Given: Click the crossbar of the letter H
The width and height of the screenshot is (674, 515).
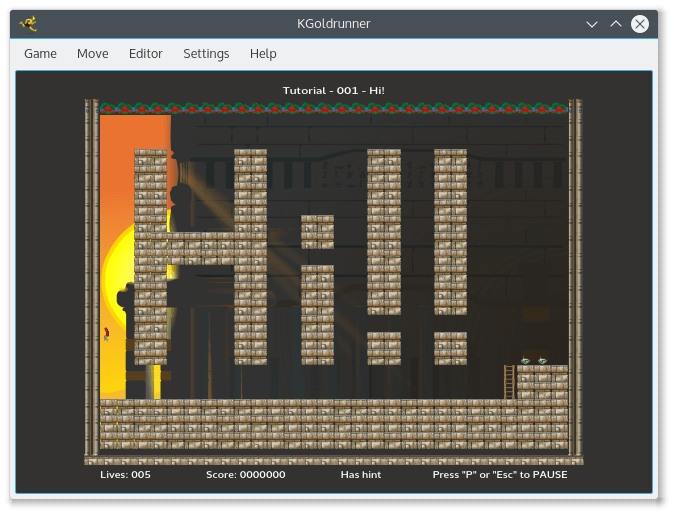Looking at the screenshot, I should [x=200, y=248].
